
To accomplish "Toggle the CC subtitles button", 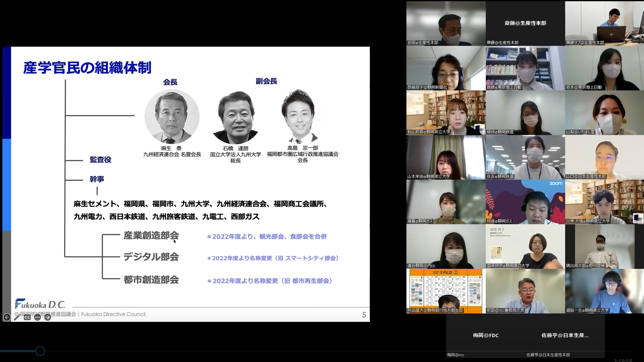I will [x=27, y=317].
